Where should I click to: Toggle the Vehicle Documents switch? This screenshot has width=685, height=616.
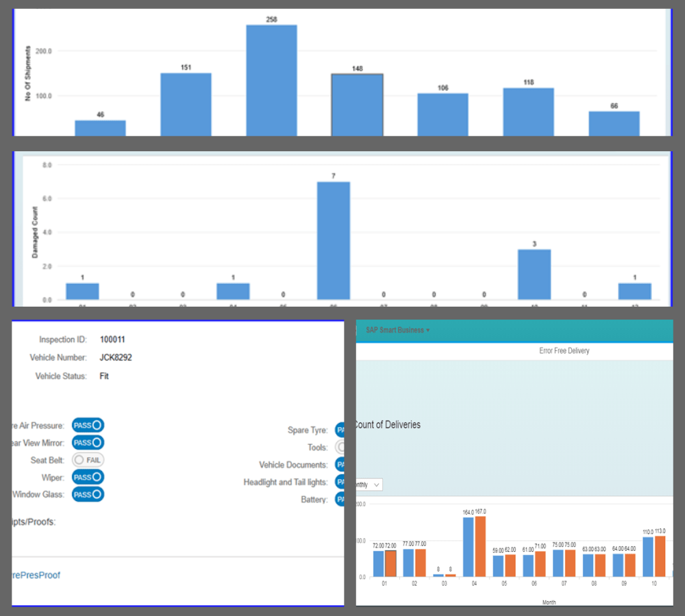[340, 465]
